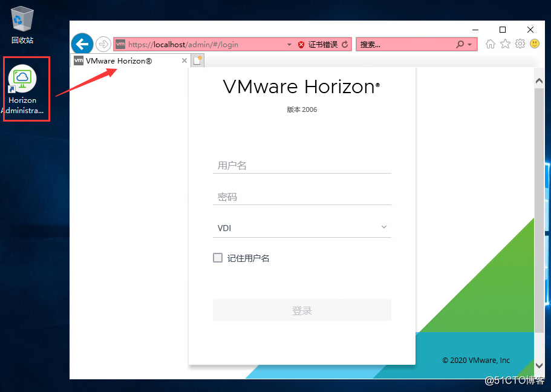Click the VMware Horizon title heading
551x392 pixels.
pos(301,87)
